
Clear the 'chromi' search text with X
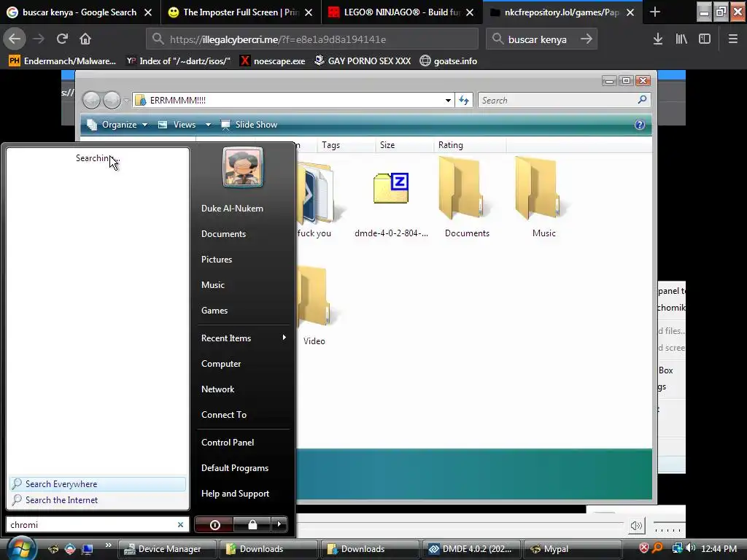click(181, 524)
